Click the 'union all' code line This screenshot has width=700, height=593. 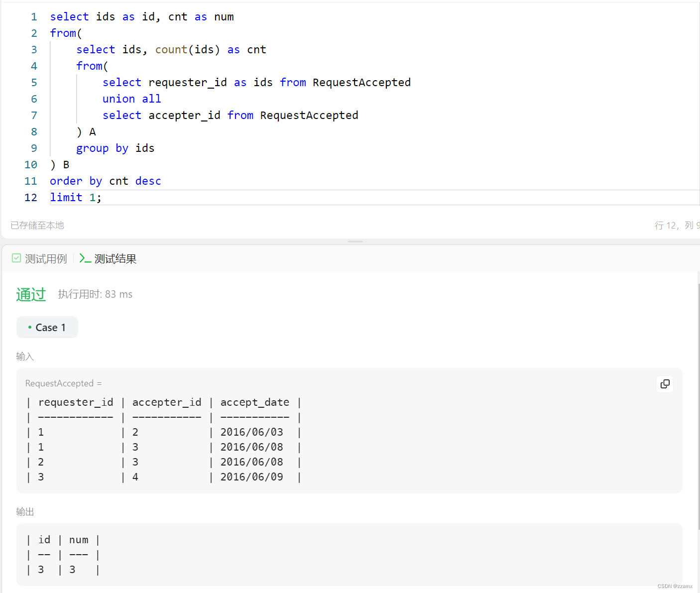coord(132,99)
